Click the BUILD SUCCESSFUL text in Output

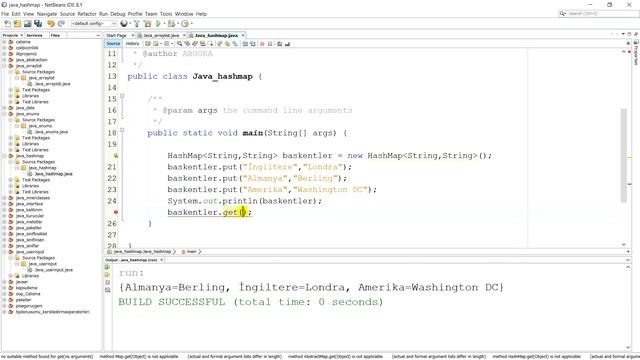(171, 302)
